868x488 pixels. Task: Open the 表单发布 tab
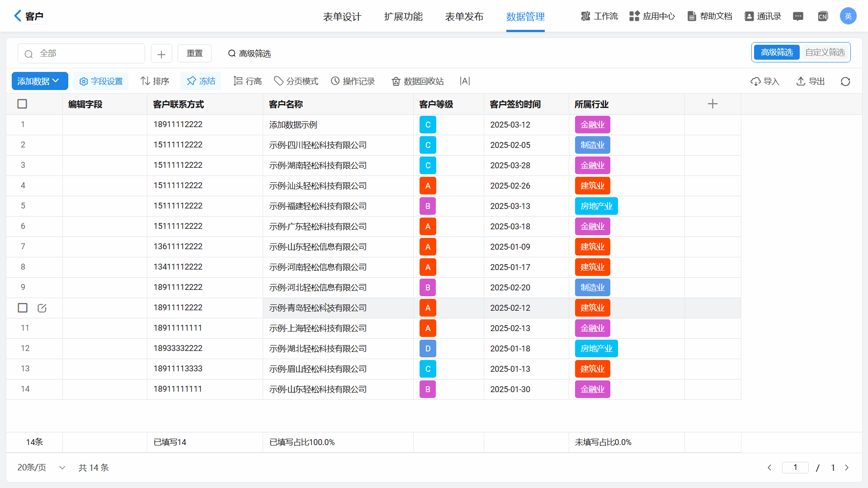coord(464,17)
